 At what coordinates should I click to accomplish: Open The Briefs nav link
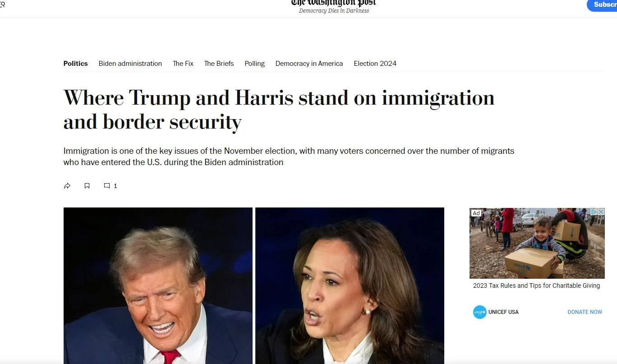pyautogui.click(x=219, y=64)
